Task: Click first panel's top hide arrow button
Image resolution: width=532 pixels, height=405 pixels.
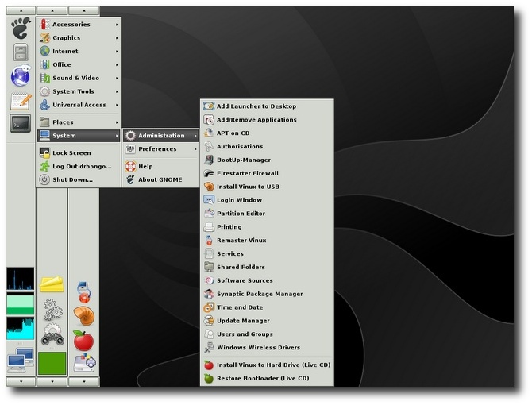Action: pyautogui.click(x=21, y=10)
